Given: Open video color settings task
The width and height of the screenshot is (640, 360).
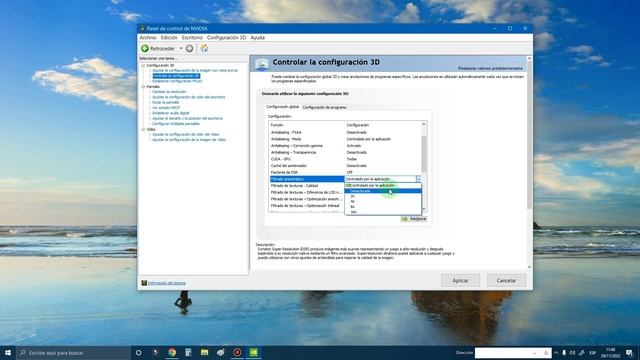Looking at the screenshot, I should [x=186, y=134].
